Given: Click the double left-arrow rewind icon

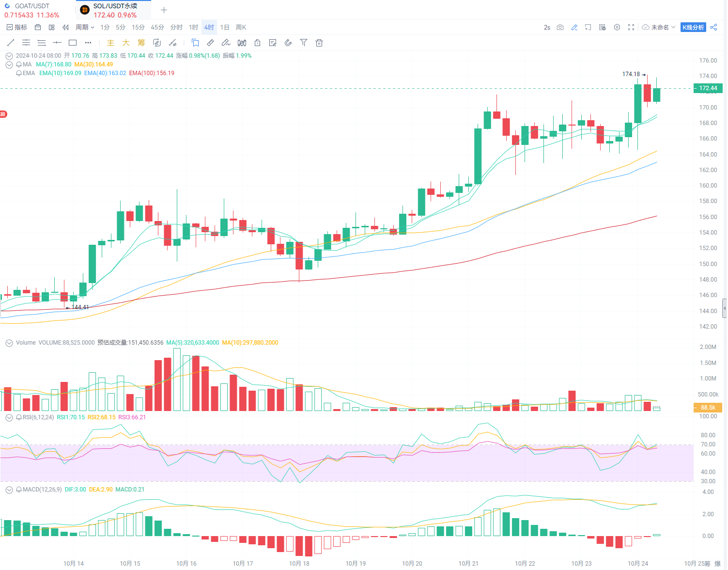Looking at the screenshot, I should coord(65,27).
